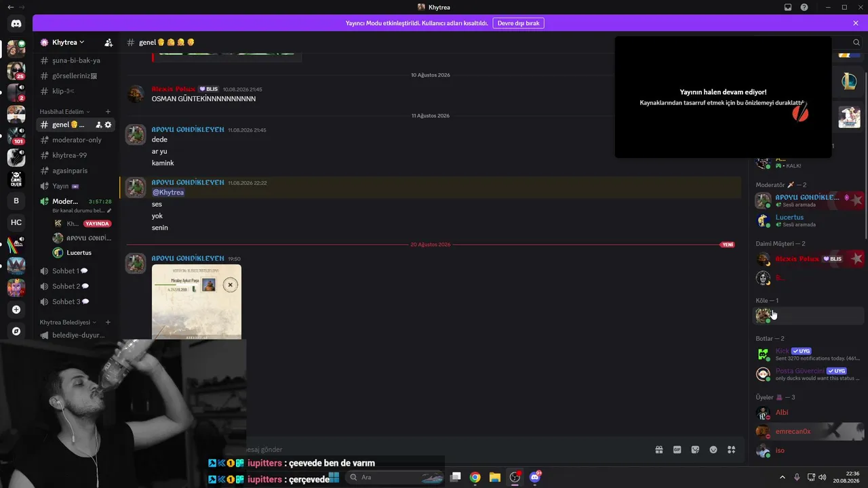The height and width of the screenshot is (488, 868).
Task: Open the khytrea-99 channel
Action: [x=76, y=155]
